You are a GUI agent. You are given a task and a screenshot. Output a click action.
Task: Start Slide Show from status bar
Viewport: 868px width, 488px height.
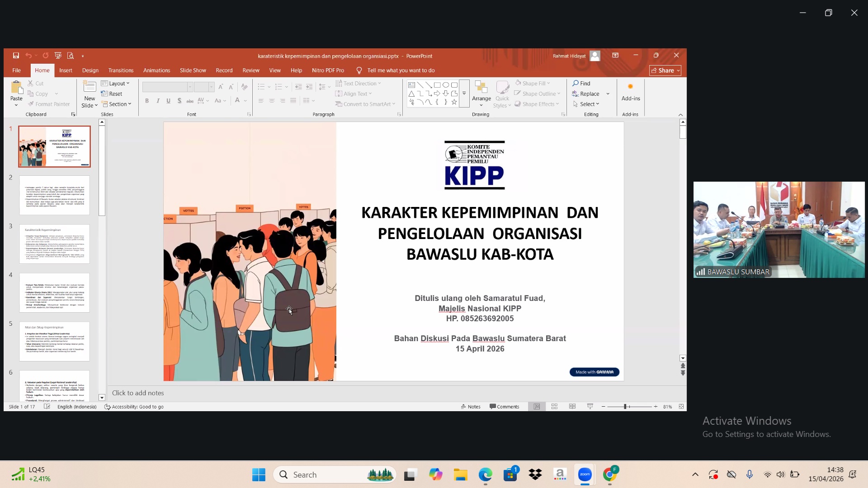pos(590,407)
